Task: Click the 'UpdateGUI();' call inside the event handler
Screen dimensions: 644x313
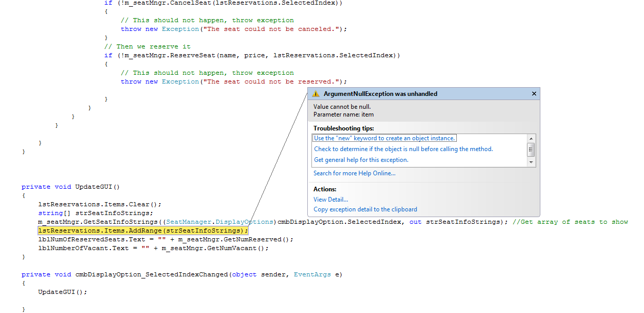Action: pyautogui.click(x=62, y=292)
